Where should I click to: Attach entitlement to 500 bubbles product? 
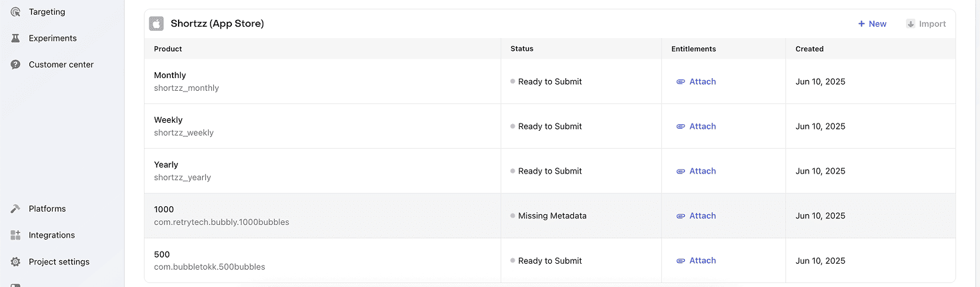pos(696,261)
